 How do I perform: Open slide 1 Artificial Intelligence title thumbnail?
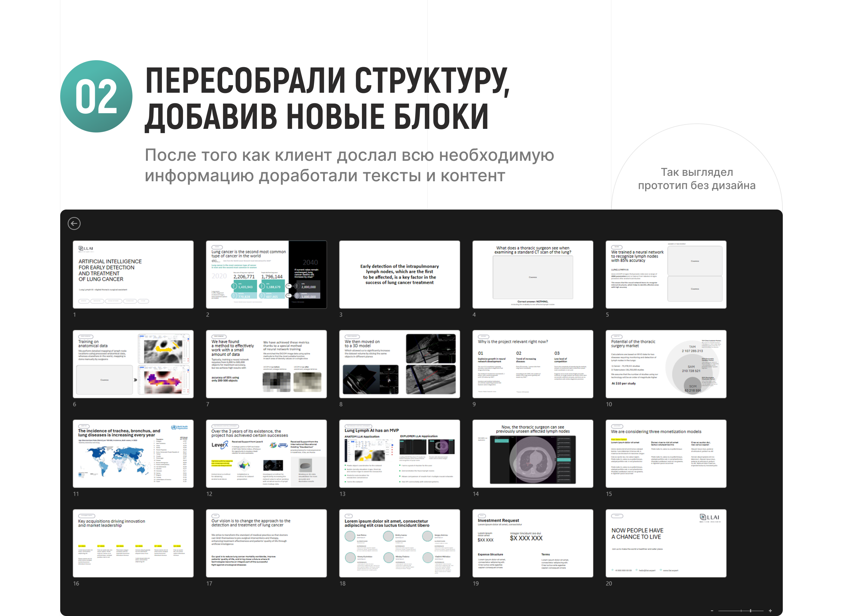pyautogui.click(x=133, y=275)
